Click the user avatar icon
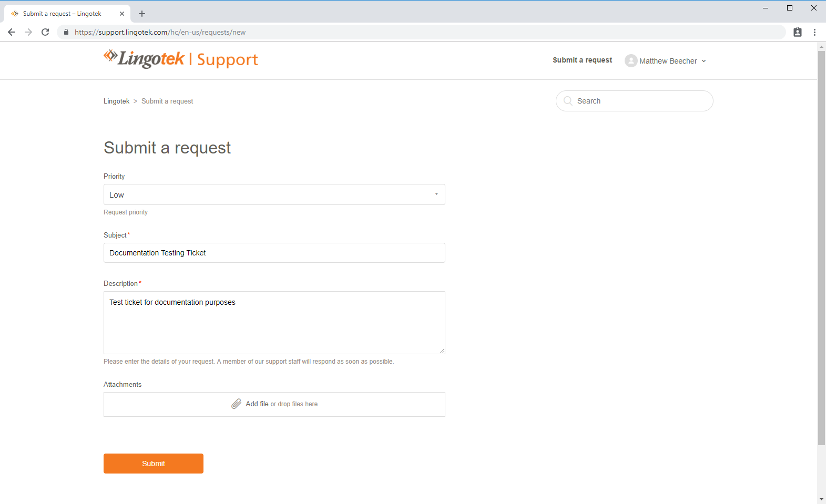 [x=631, y=61]
